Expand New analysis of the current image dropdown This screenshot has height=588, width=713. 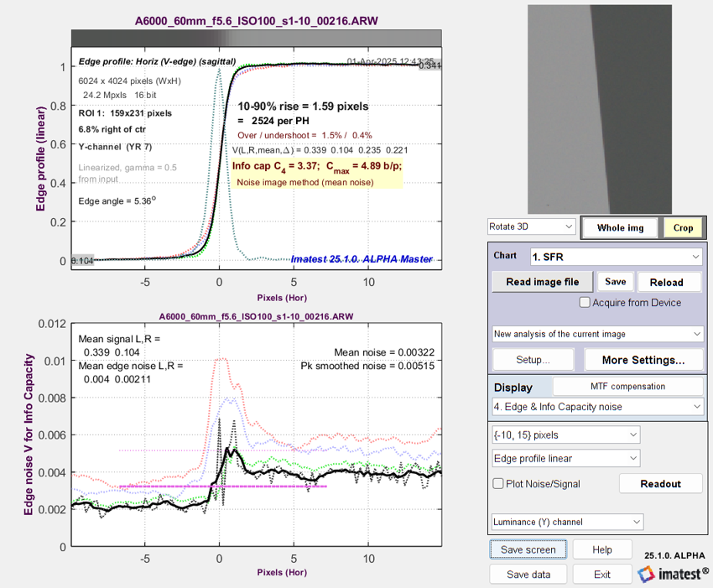597,334
